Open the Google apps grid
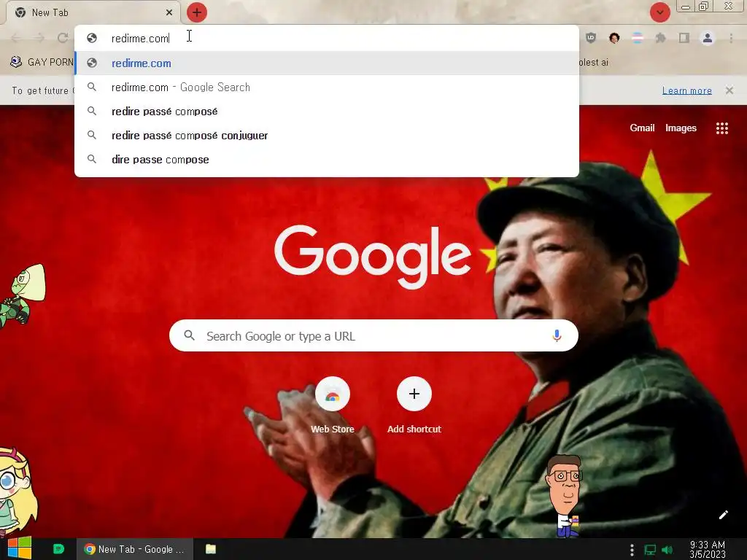This screenshot has height=560, width=747. [721, 128]
